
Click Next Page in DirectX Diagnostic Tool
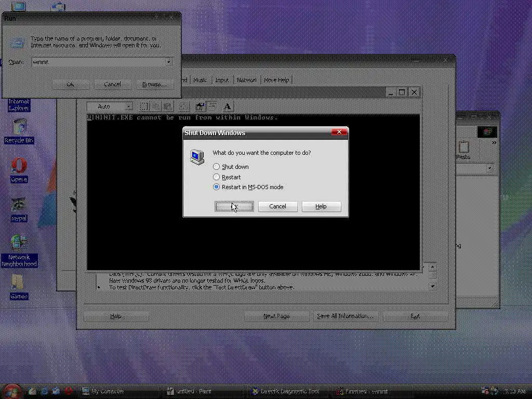click(276, 316)
